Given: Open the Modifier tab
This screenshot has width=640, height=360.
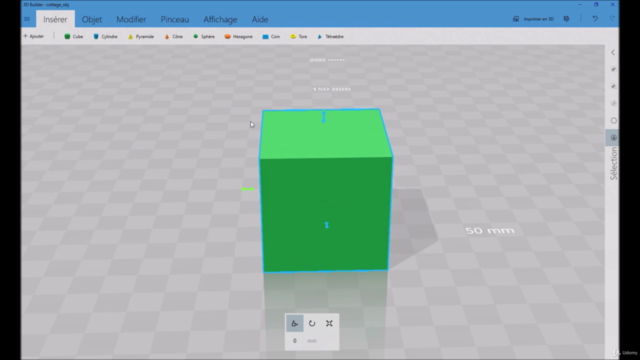Looking at the screenshot, I should pos(131,19).
